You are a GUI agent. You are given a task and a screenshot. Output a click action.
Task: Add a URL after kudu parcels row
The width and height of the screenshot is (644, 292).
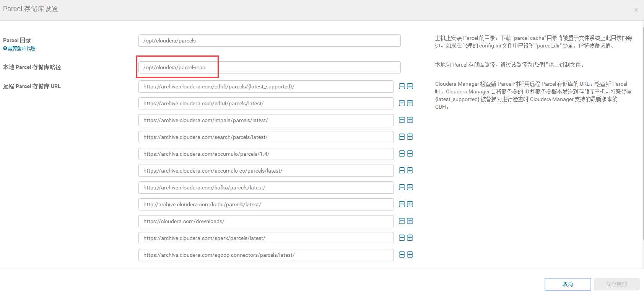pyautogui.click(x=410, y=204)
